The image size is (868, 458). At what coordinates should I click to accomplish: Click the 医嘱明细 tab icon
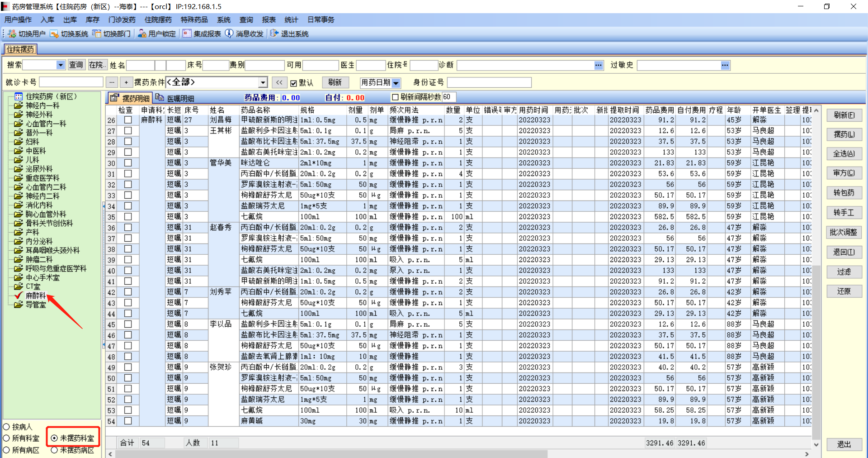tap(160, 97)
